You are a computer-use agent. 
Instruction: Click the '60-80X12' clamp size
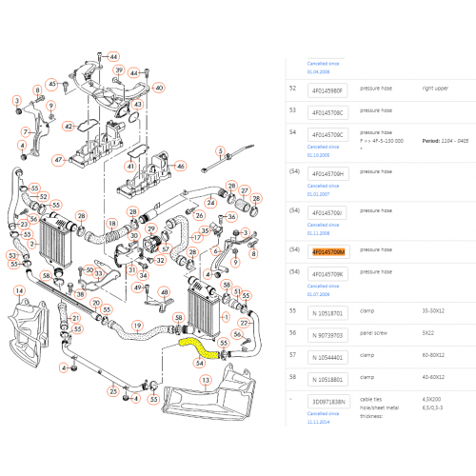coord(433,355)
